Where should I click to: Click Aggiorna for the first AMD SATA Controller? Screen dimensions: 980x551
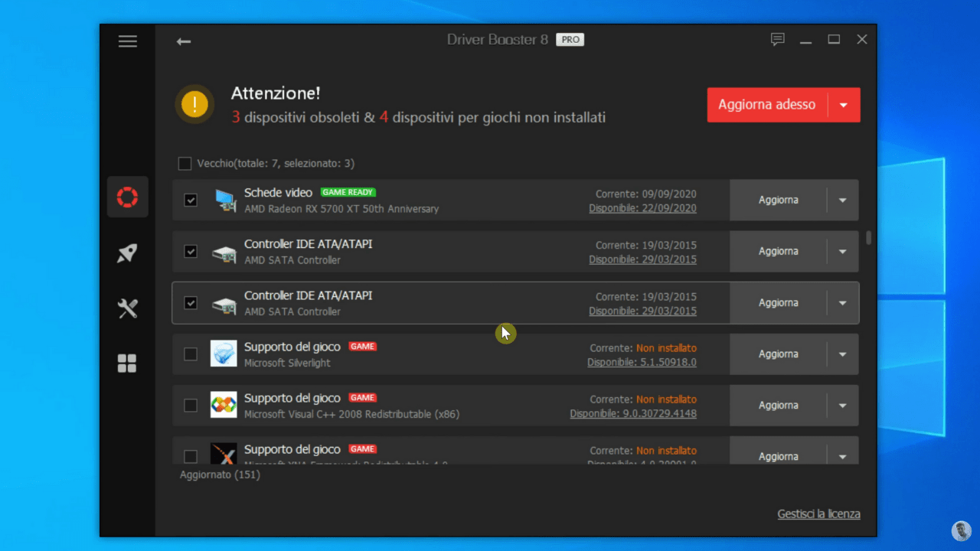click(x=779, y=252)
